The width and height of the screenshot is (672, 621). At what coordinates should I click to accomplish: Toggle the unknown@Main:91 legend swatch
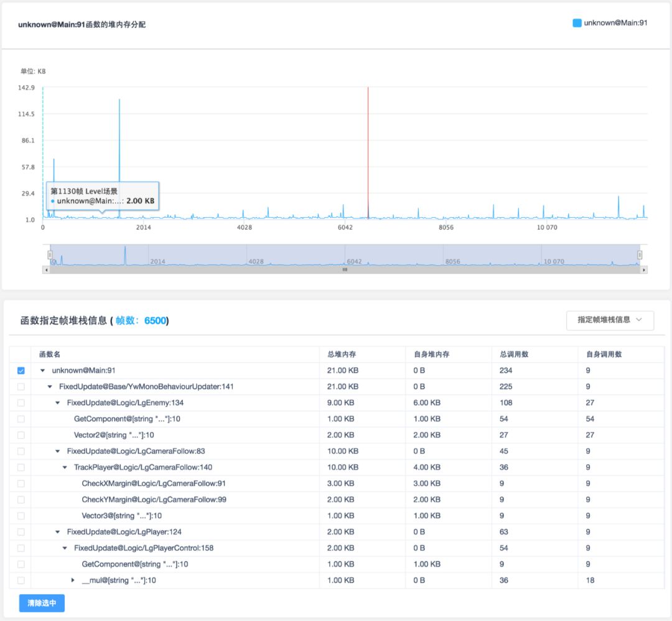pyautogui.click(x=577, y=23)
